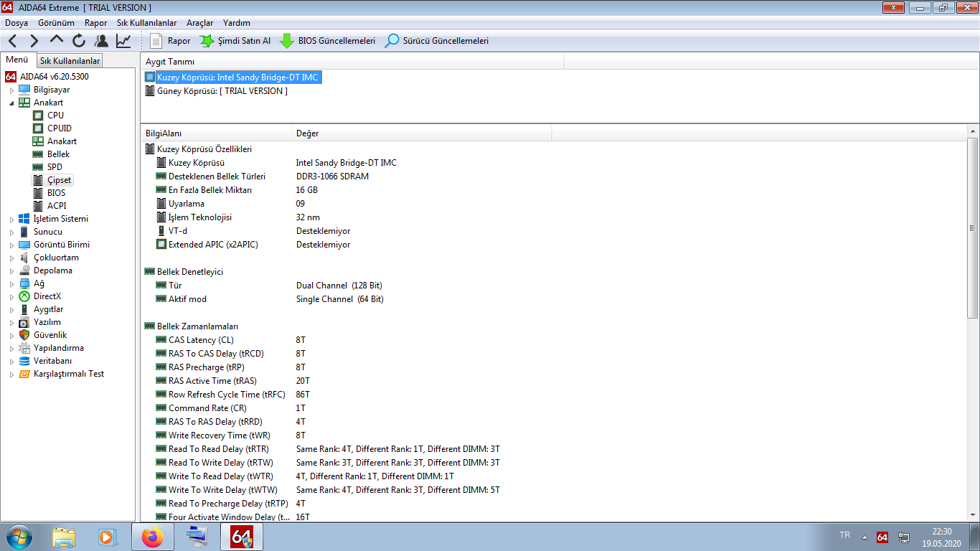Image resolution: width=980 pixels, height=551 pixels.
Task: Open the Yardım menu
Action: 237,23
